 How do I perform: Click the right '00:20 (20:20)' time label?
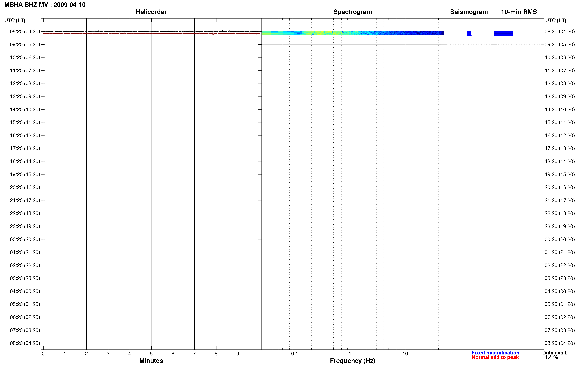(560, 239)
